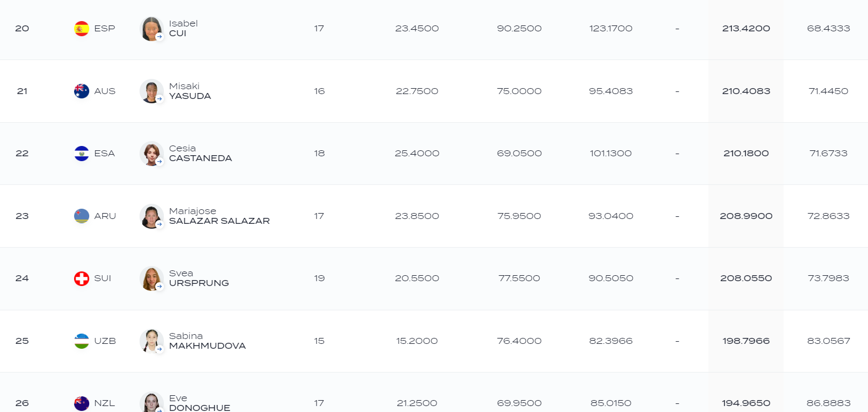
Task: Click arrow badge on Sabina Makhmudova's avatar
Action: coord(160,349)
